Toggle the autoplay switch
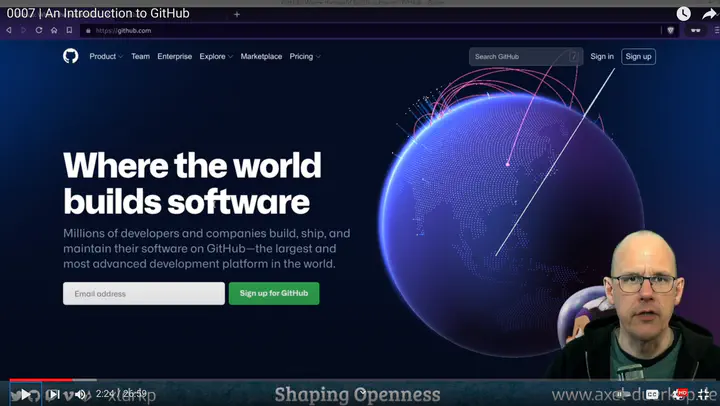The width and height of the screenshot is (720, 406). pos(625,394)
